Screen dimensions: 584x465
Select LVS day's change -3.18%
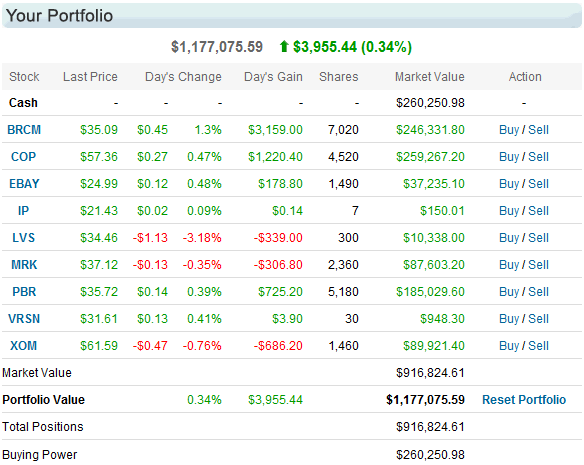tap(202, 238)
